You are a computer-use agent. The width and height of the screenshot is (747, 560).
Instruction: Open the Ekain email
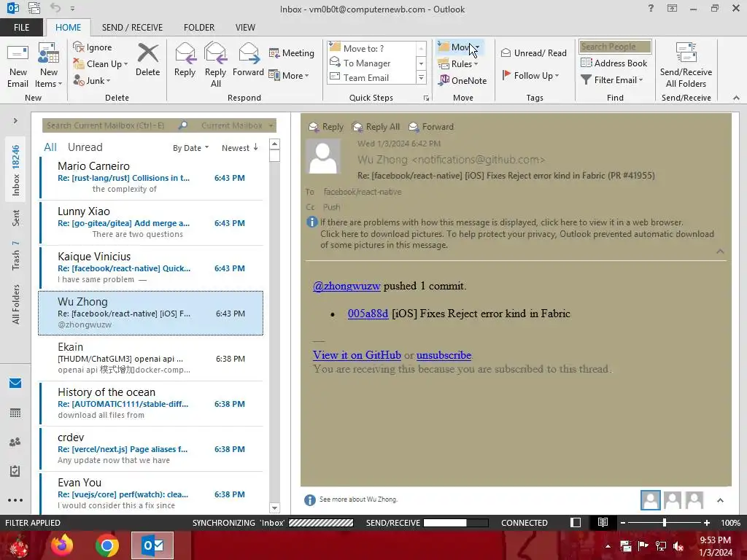click(x=151, y=359)
